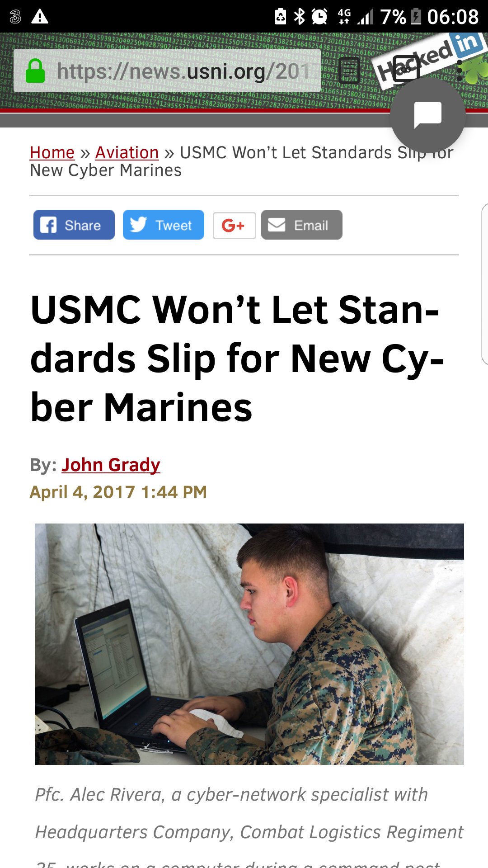Open the Aviation breadcrumb link
Image resolution: width=488 pixels, height=868 pixels.
tap(127, 153)
